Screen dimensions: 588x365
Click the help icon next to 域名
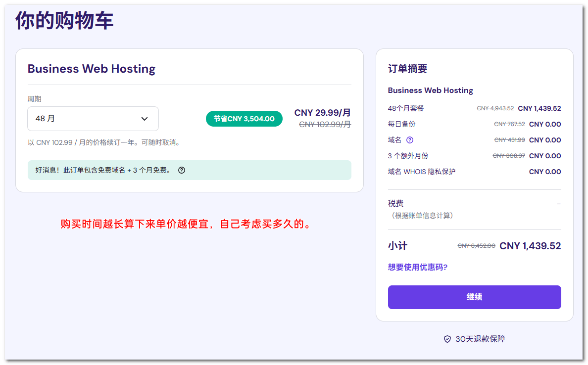409,140
